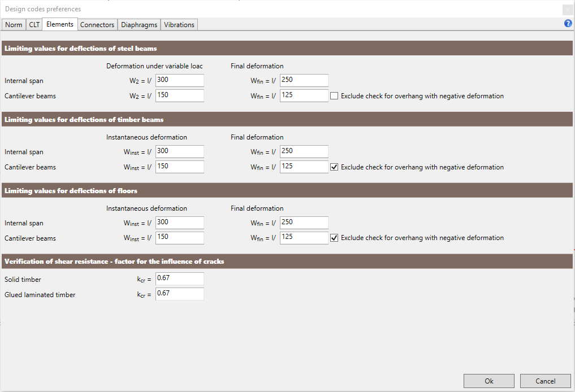Open the Connectors tab

(97, 24)
